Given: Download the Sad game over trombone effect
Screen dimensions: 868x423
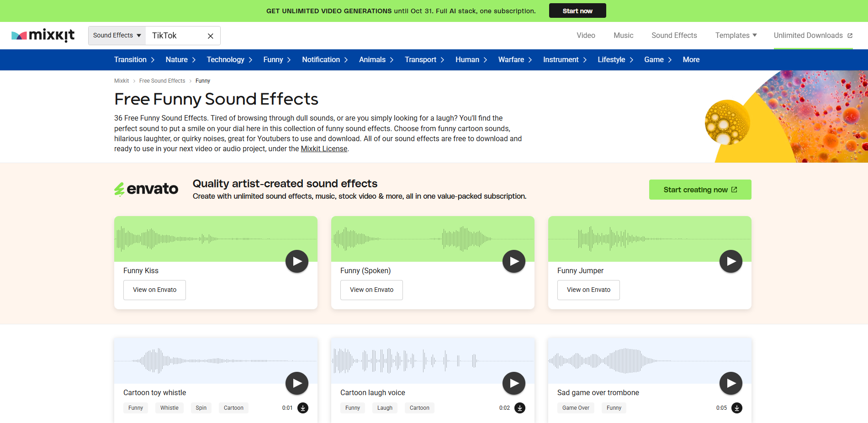Looking at the screenshot, I should point(737,408).
